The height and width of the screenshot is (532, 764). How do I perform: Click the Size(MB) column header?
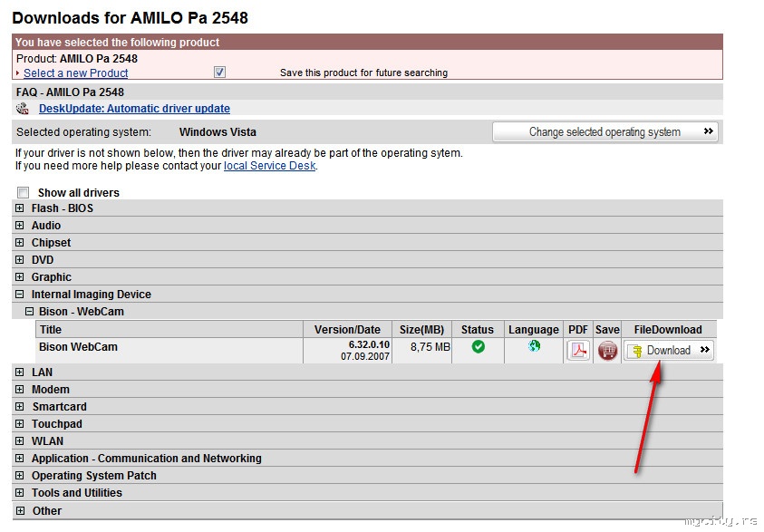(x=422, y=329)
